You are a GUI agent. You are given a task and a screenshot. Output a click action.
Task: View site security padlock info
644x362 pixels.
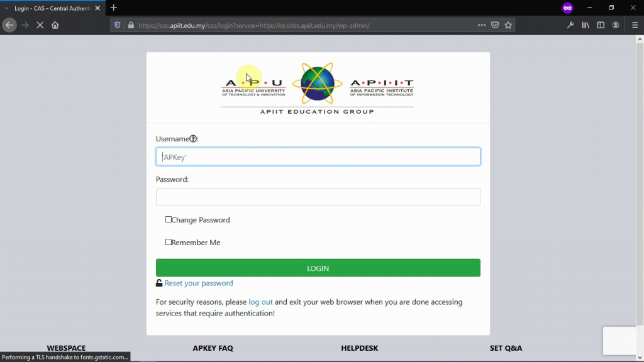click(x=131, y=25)
